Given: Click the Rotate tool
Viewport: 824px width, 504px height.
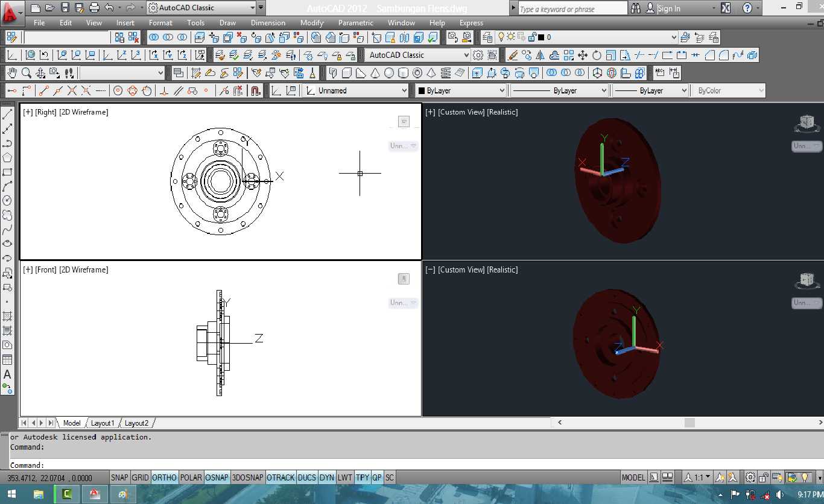Looking at the screenshot, I should click(597, 55).
